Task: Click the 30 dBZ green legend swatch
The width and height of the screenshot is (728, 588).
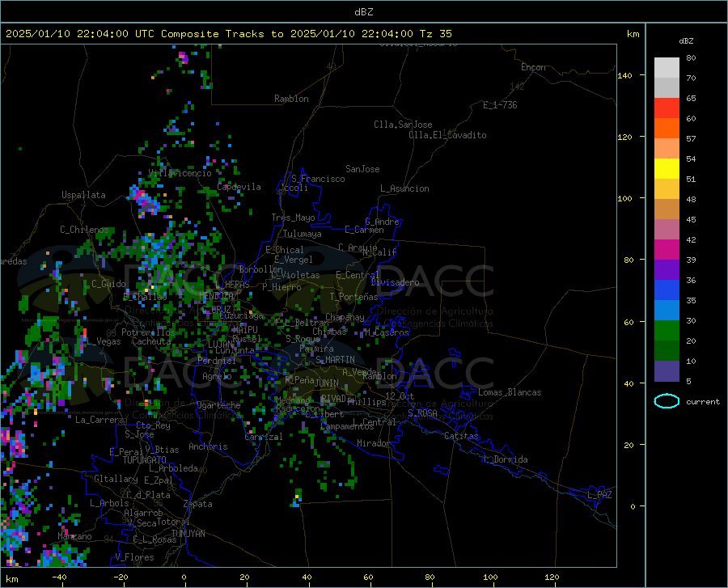Action: [x=667, y=331]
